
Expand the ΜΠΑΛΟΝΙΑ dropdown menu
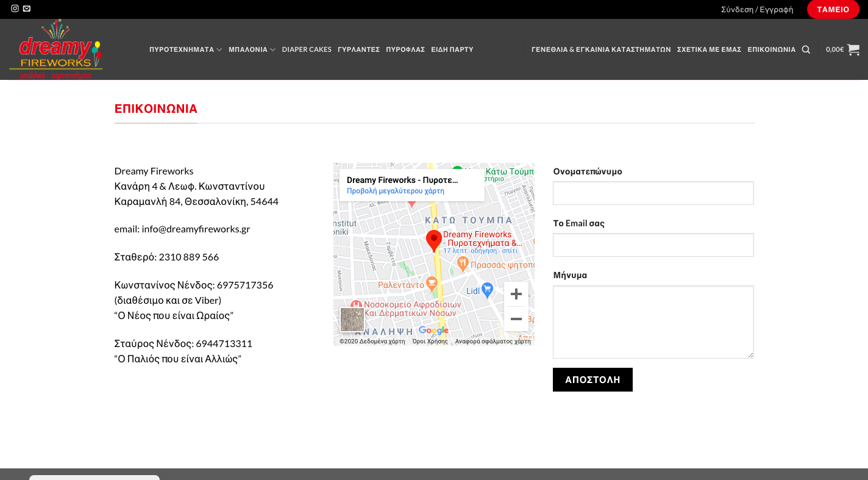(252, 49)
